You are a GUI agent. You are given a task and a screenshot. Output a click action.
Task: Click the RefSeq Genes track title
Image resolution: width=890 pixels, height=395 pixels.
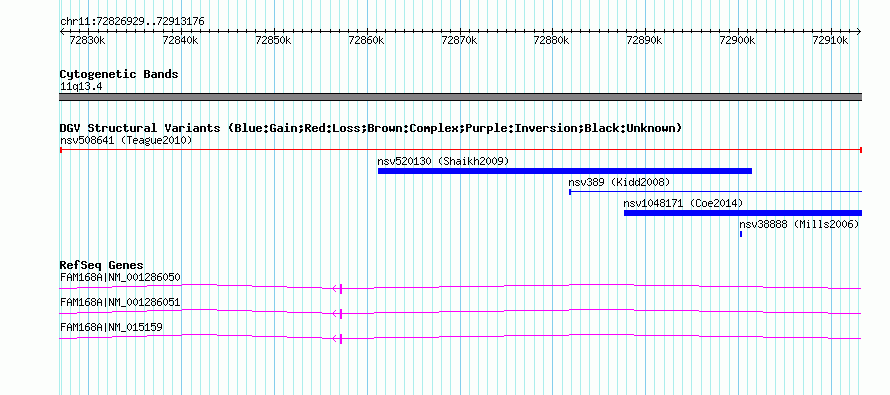102,266
